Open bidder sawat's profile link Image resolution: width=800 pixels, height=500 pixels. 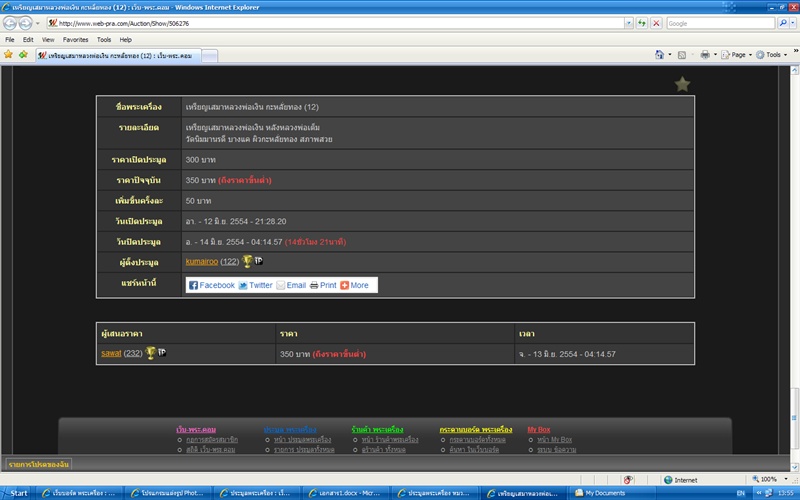pyautogui.click(x=111, y=353)
